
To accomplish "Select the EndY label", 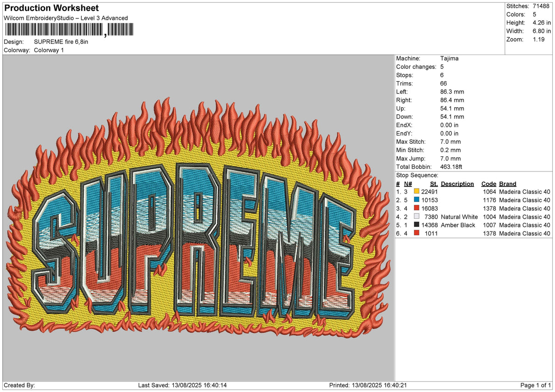I will (x=404, y=134).
